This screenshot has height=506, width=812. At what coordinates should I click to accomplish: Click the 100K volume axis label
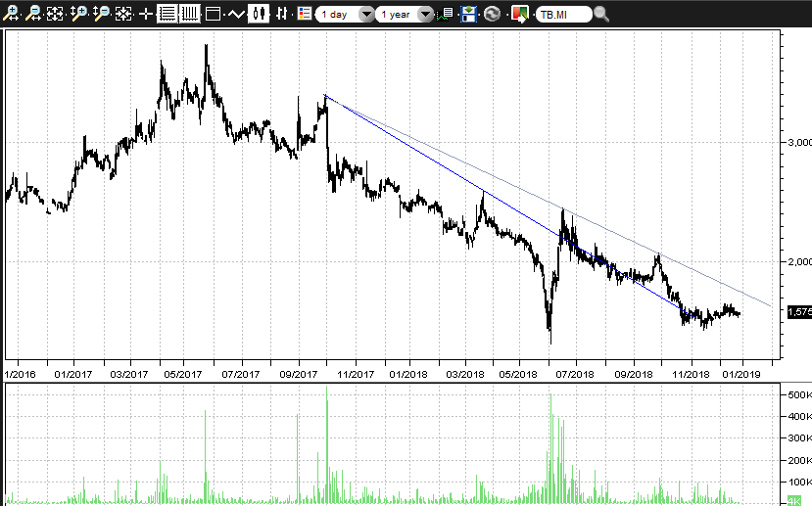pos(799,483)
